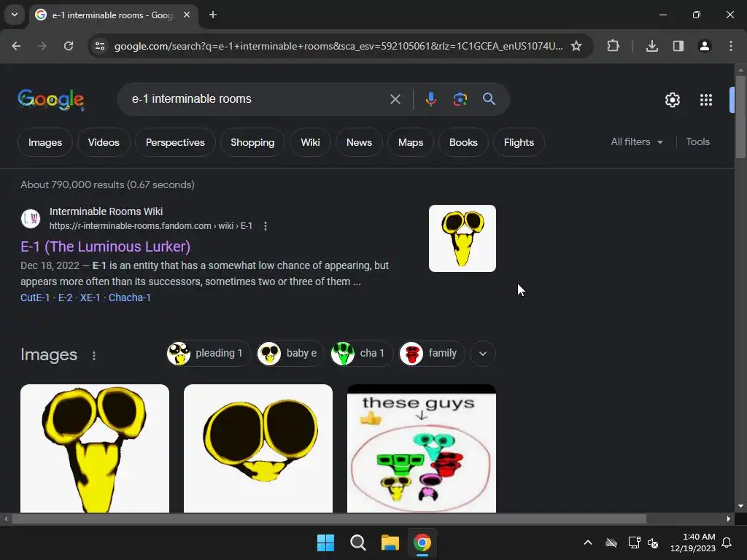Open the CutE-1 sitelink
This screenshot has height=560, width=747.
point(35,297)
